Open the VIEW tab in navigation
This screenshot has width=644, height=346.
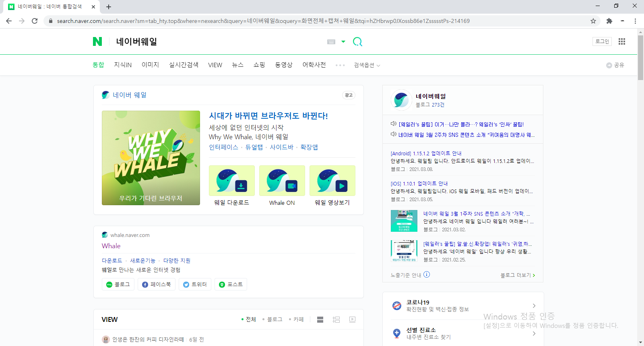(x=215, y=65)
